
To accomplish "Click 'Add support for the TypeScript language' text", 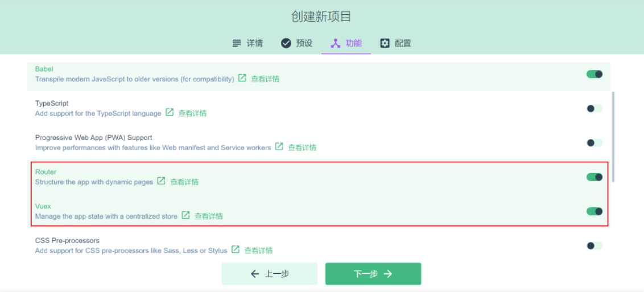I will (x=98, y=113).
